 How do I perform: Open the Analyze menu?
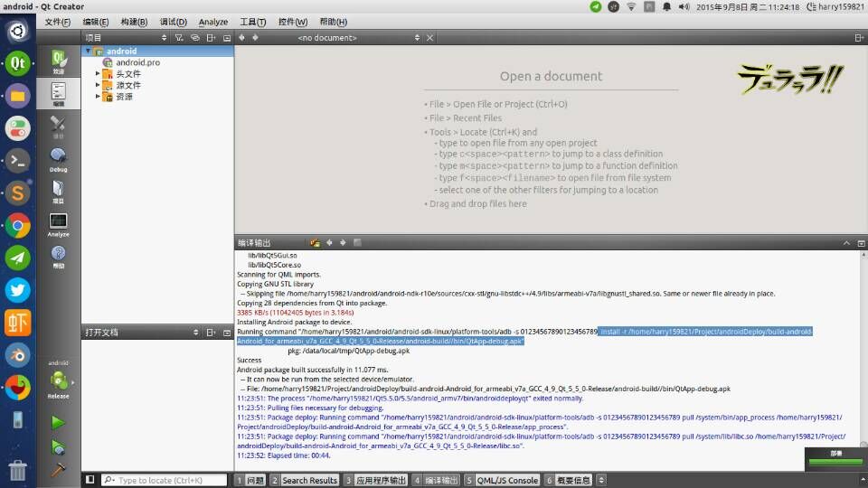(213, 22)
